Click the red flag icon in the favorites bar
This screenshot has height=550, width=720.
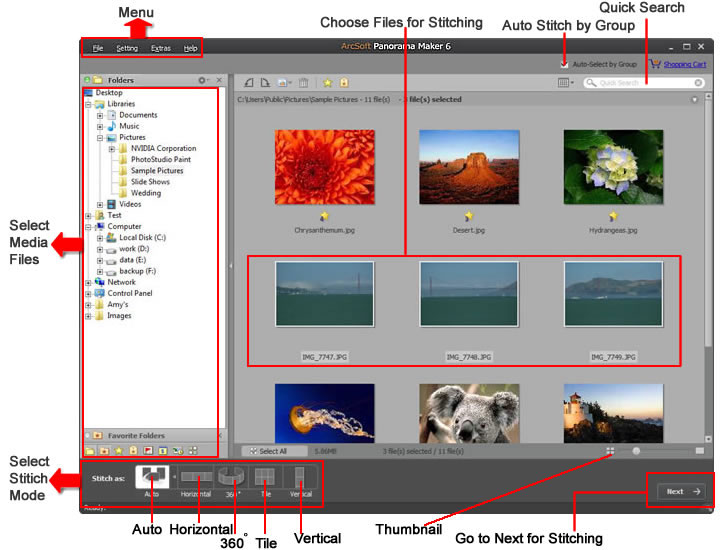[x=148, y=451]
